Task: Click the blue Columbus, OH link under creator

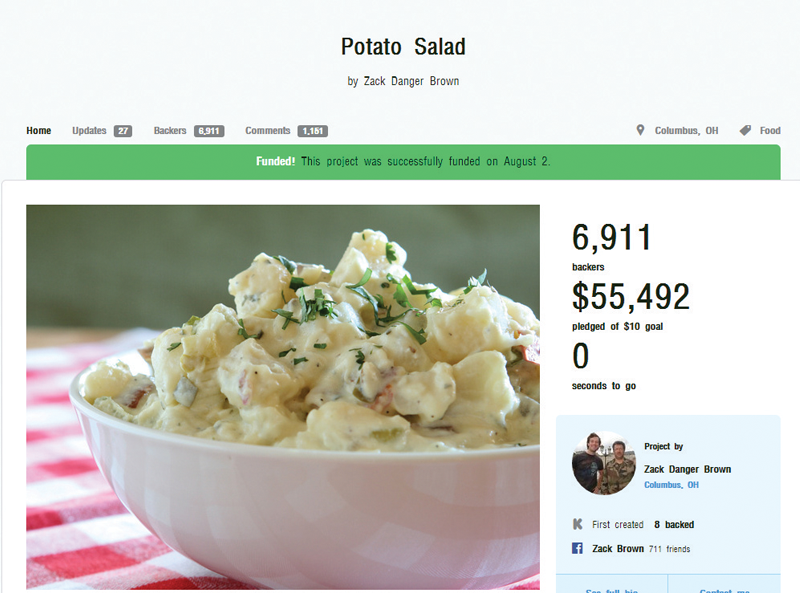Action: [671, 485]
